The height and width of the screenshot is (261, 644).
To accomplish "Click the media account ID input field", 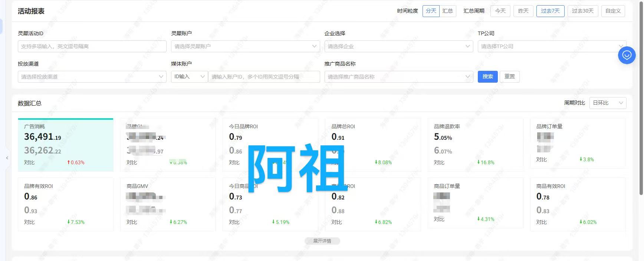I will (264, 77).
